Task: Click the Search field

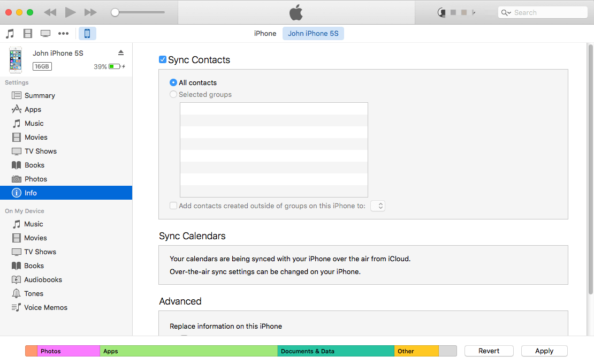Action: 543,12
